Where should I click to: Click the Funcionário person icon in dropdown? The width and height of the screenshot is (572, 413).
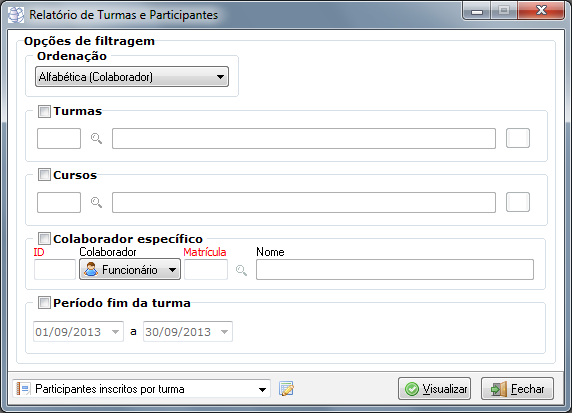[91, 269]
